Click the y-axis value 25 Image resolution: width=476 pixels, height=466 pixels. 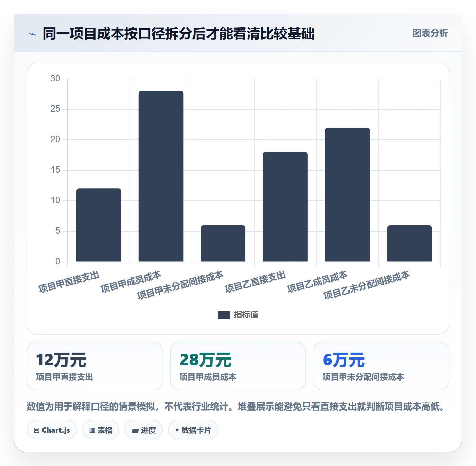click(x=55, y=109)
